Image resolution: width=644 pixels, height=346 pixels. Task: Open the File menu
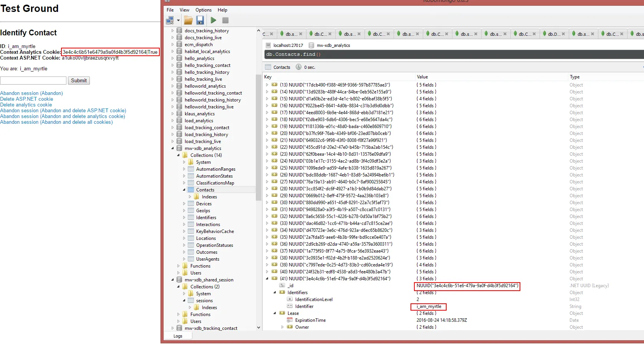(170, 10)
